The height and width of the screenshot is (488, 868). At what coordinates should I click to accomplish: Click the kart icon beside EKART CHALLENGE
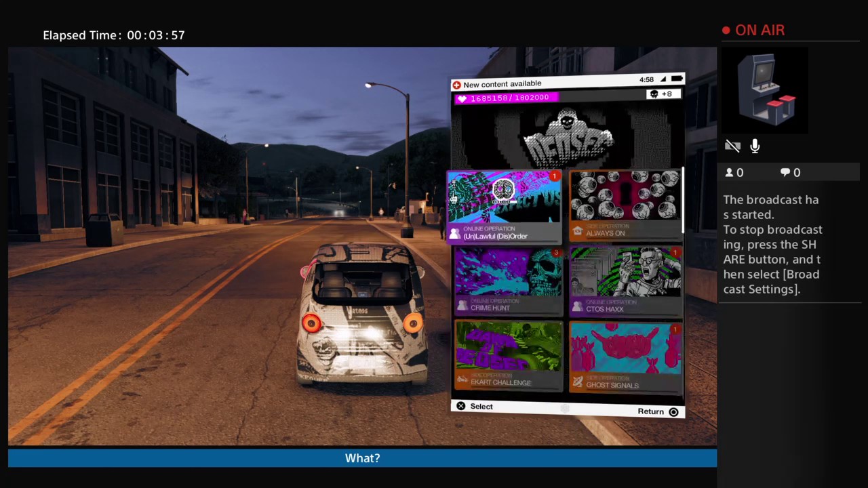pyautogui.click(x=462, y=380)
